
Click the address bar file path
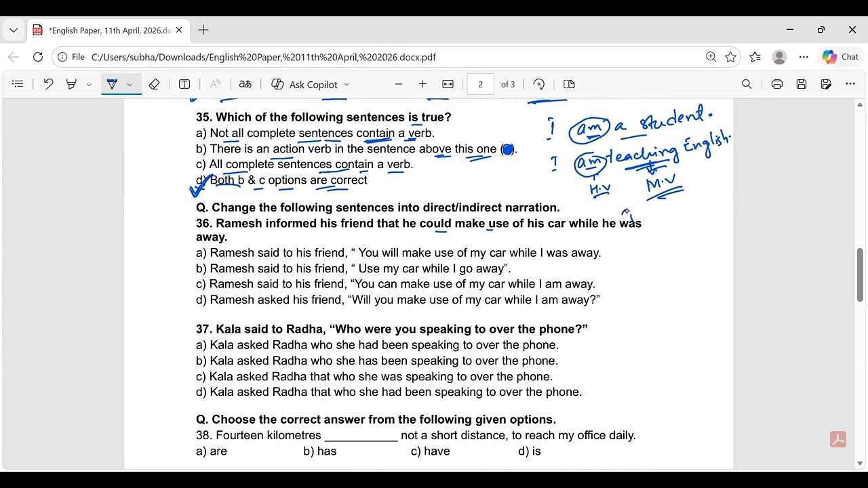(x=264, y=58)
